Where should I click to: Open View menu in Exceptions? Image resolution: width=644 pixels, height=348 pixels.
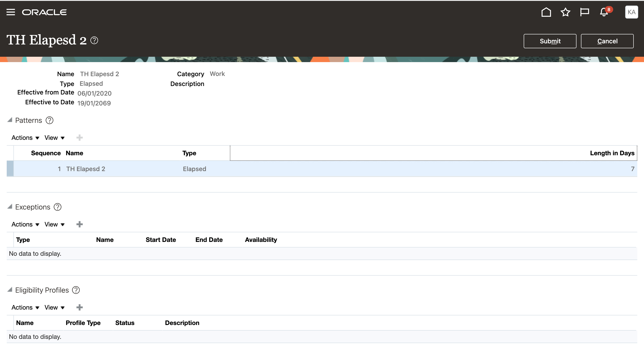(x=55, y=224)
